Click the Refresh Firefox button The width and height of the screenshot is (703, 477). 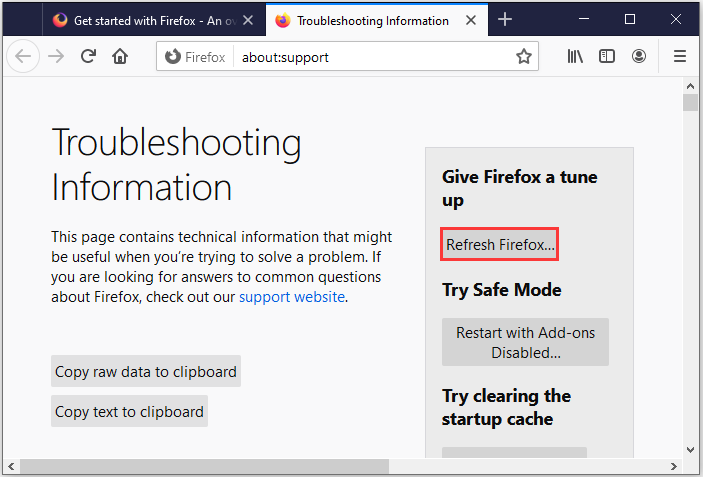click(x=500, y=244)
